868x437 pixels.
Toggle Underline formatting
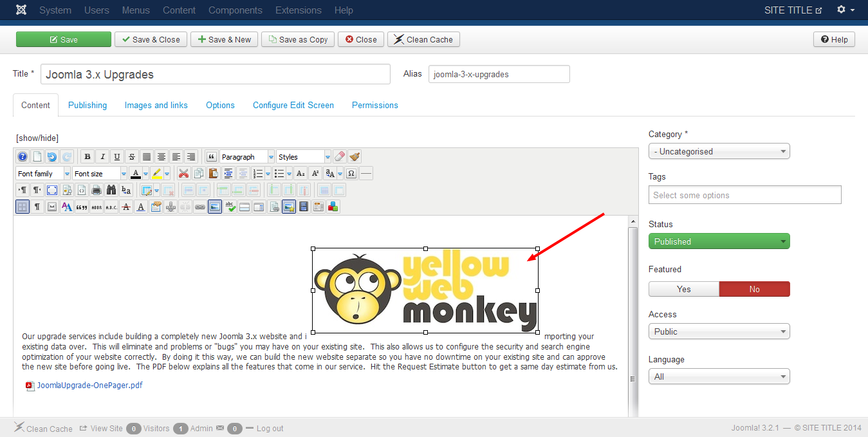pyautogui.click(x=117, y=156)
